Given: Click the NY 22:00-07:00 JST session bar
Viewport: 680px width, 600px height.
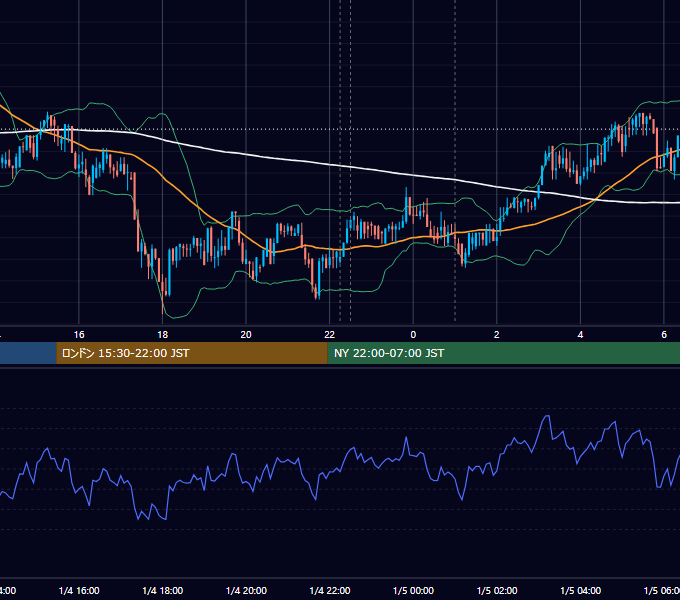Looking at the screenshot, I should point(503,353).
